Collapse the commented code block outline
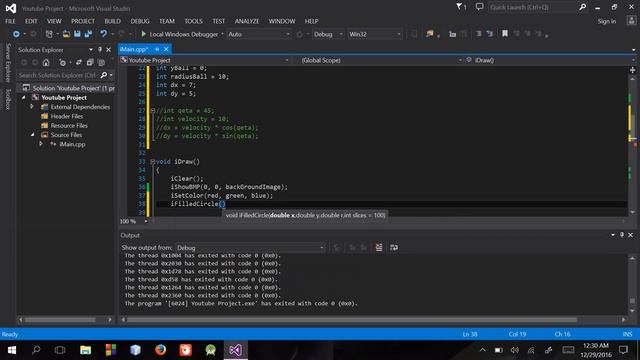The width and height of the screenshot is (640, 360). tap(153, 111)
